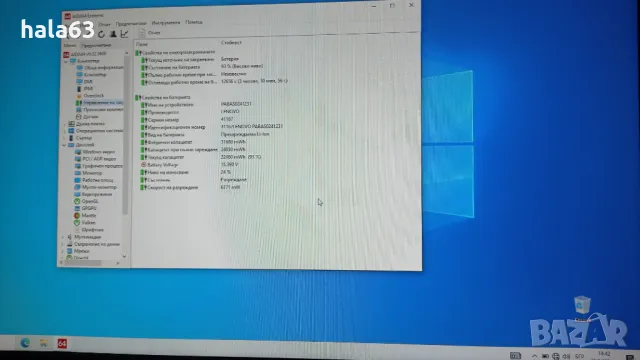
Task: Select the Ниво на износване 24 % row
Action: (x=186, y=172)
